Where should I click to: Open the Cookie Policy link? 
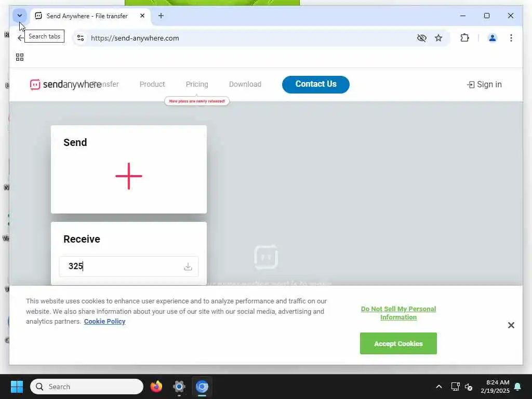tap(104, 321)
